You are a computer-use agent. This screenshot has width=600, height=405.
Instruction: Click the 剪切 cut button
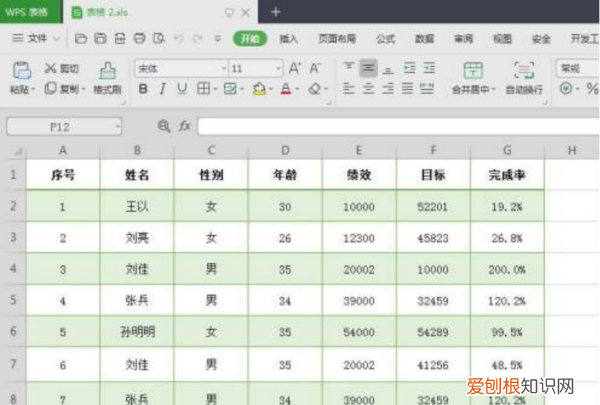tap(62, 69)
